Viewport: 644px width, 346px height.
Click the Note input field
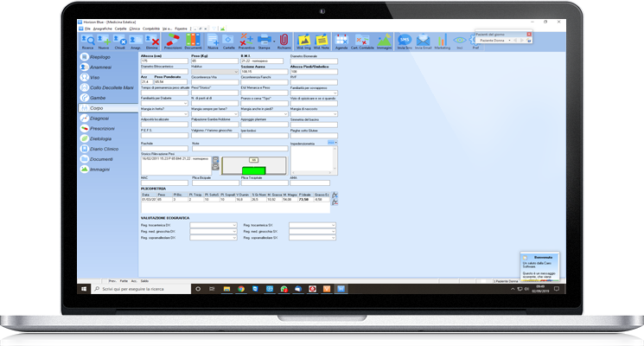(239, 148)
